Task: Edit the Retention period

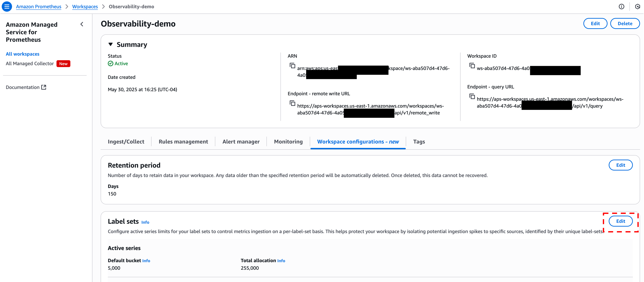Action: click(621, 165)
